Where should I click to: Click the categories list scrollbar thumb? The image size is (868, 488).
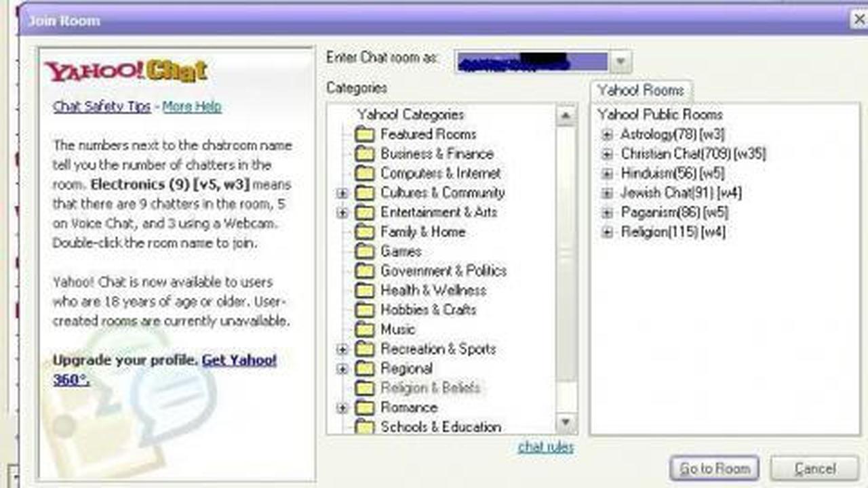click(566, 252)
